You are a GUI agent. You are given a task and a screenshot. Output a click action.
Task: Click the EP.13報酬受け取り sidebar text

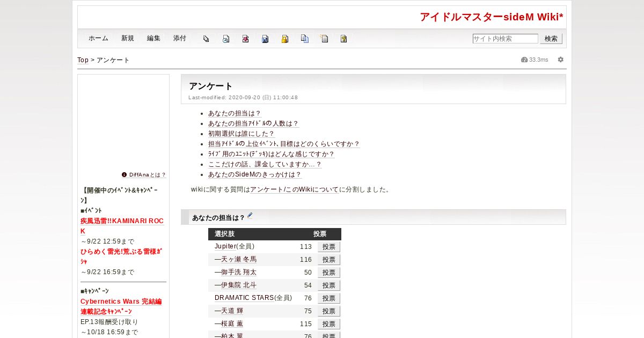[109, 322]
